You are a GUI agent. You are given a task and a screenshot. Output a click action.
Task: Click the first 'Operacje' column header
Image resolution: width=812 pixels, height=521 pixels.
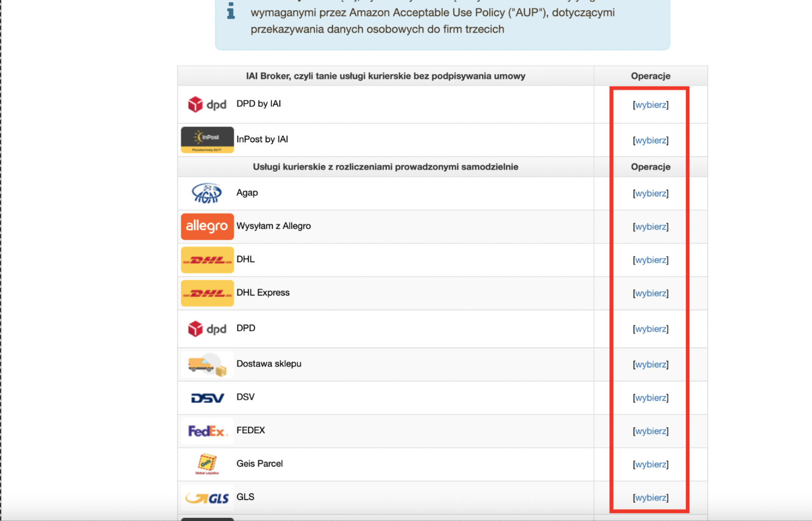pyautogui.click(x=650, y=76)
